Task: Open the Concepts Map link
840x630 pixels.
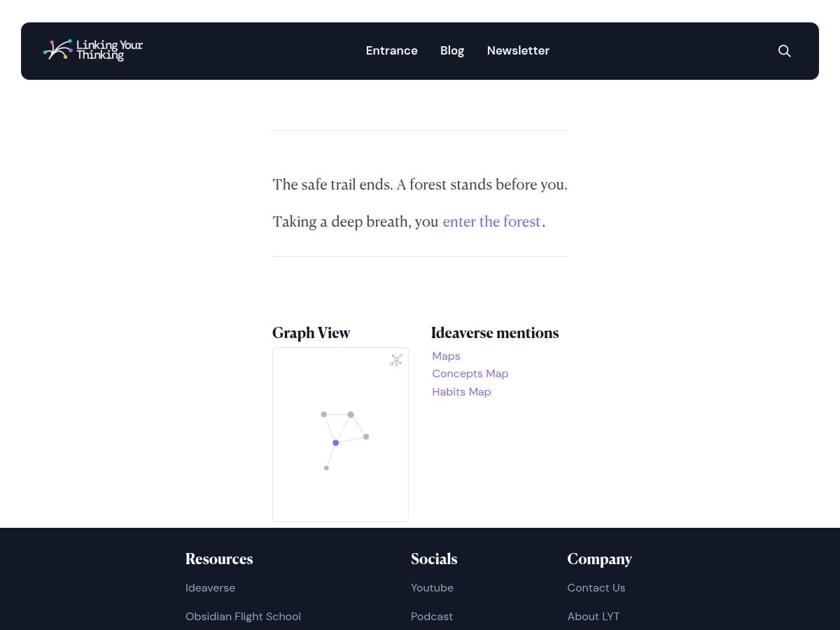Action: click(470, 374)
